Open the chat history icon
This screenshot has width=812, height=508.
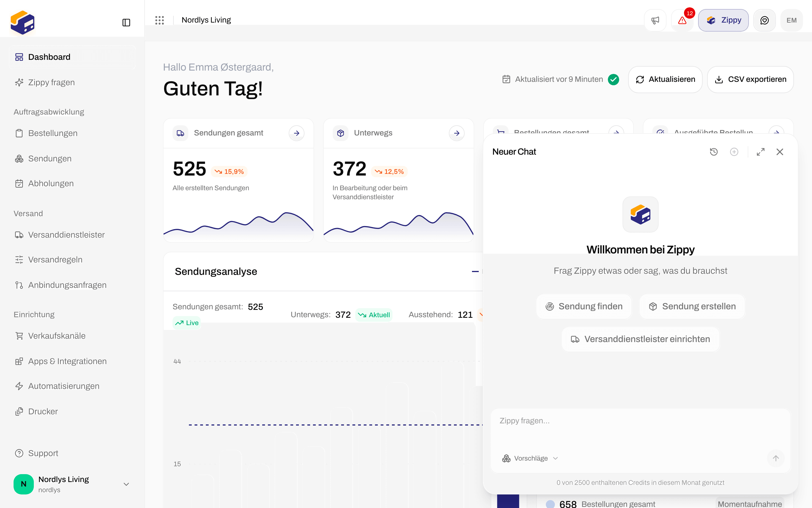[x=714, y=152]
